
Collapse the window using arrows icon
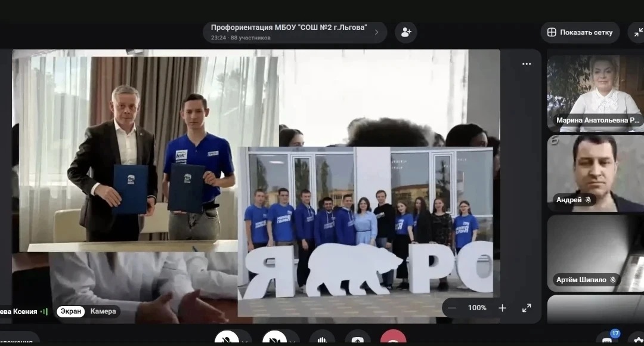[638, 32]
